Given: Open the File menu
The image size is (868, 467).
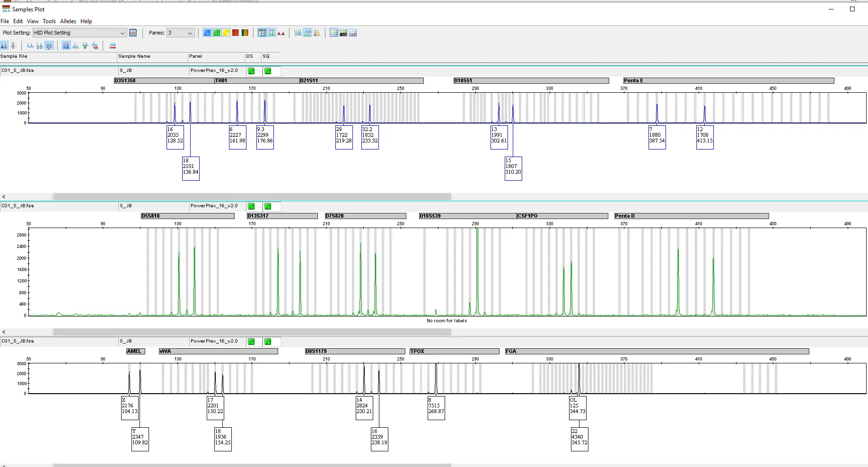Looking at the screenshot, I should click(5, 21).
